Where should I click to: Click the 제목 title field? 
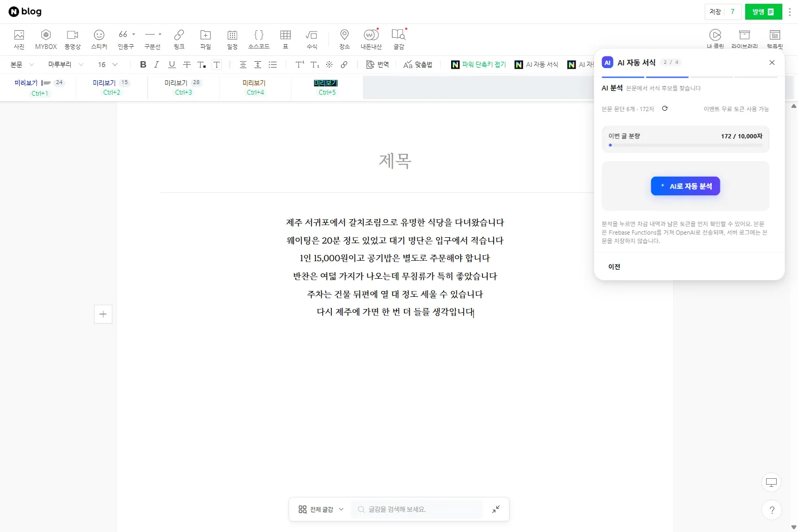pos(395,161)
